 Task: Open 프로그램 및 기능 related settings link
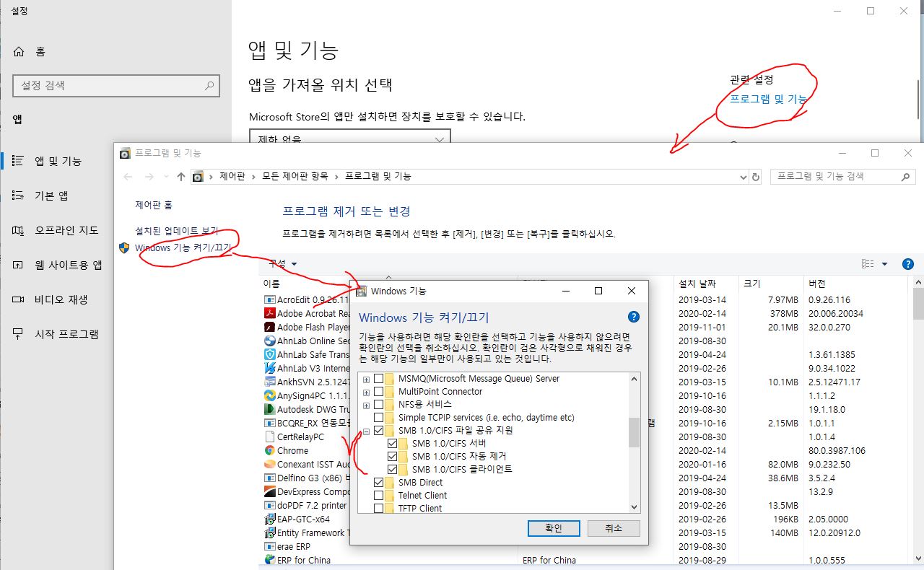click(768, 99)
